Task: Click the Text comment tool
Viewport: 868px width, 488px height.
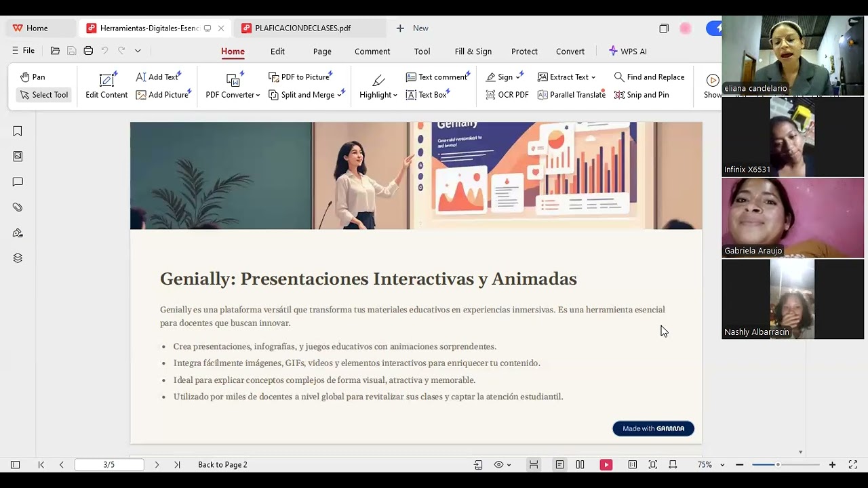Action: coord(437,77)
